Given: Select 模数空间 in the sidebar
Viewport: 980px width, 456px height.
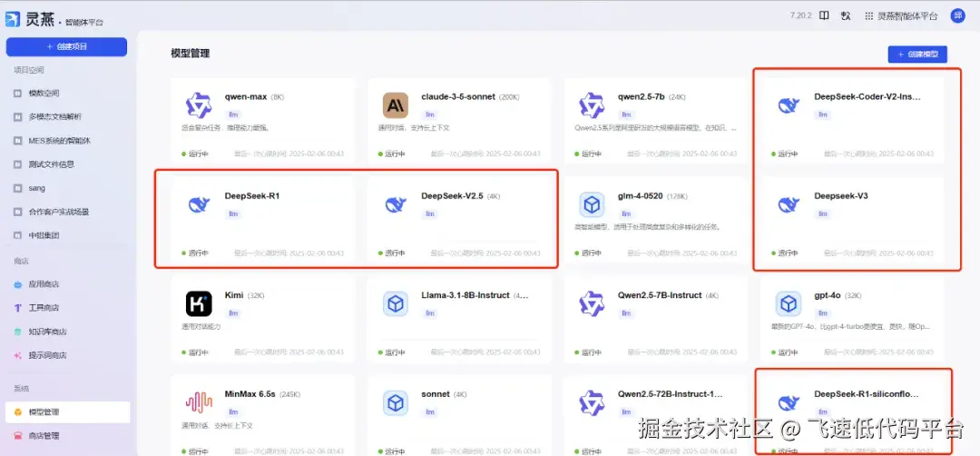Looking at the screenshot, I should 44,94.
